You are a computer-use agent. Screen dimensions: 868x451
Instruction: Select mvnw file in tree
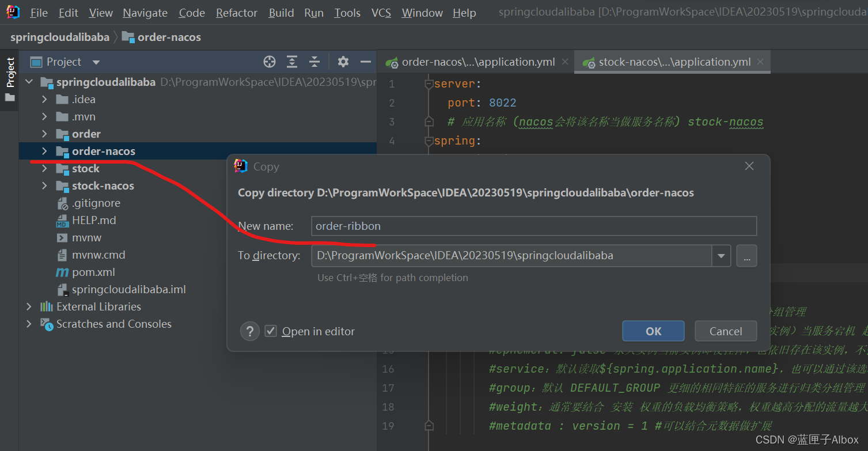click(x=87, y=237)
